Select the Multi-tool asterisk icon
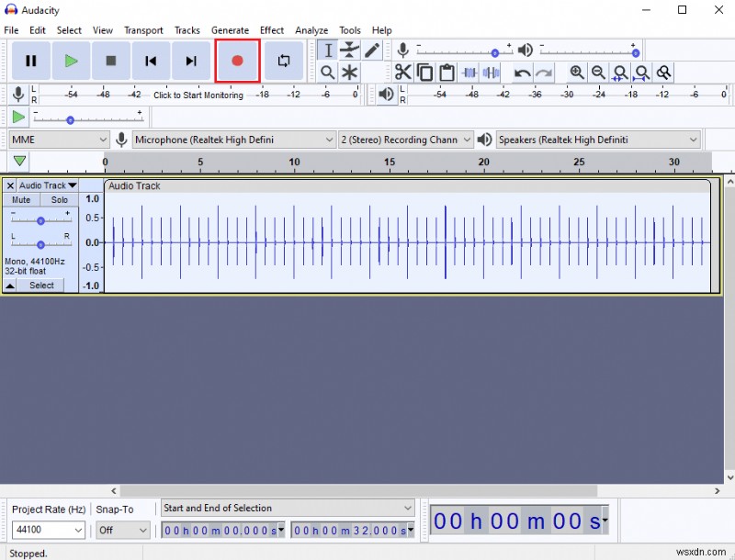Viewport: 735px width, 560px height. pyautogui.click(x=350, y=73)
